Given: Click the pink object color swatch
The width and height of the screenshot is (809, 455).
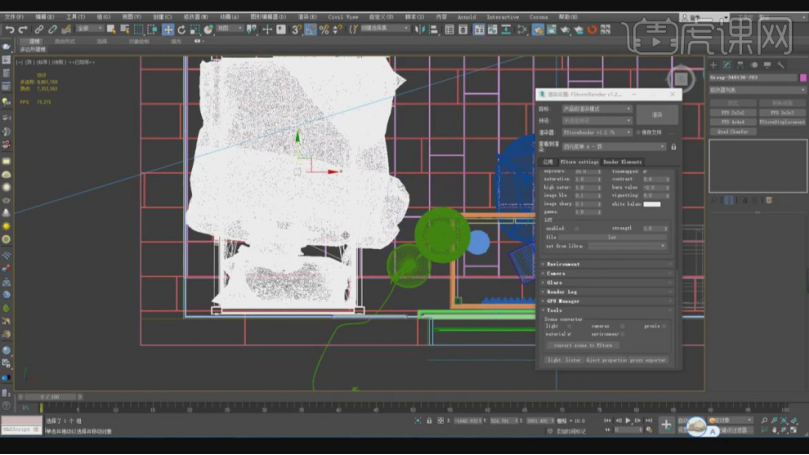Looking at the screenshot, I should (x=803, y=77).
